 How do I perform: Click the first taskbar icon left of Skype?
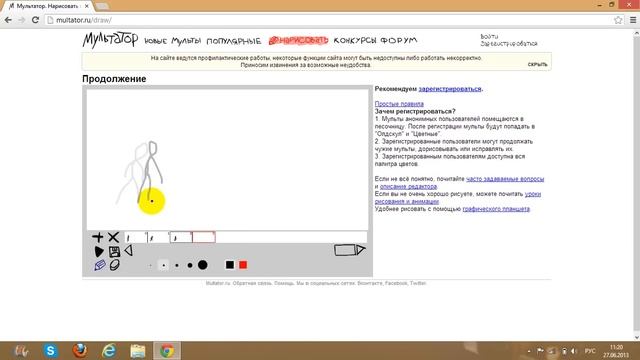[x=21, y=351]
